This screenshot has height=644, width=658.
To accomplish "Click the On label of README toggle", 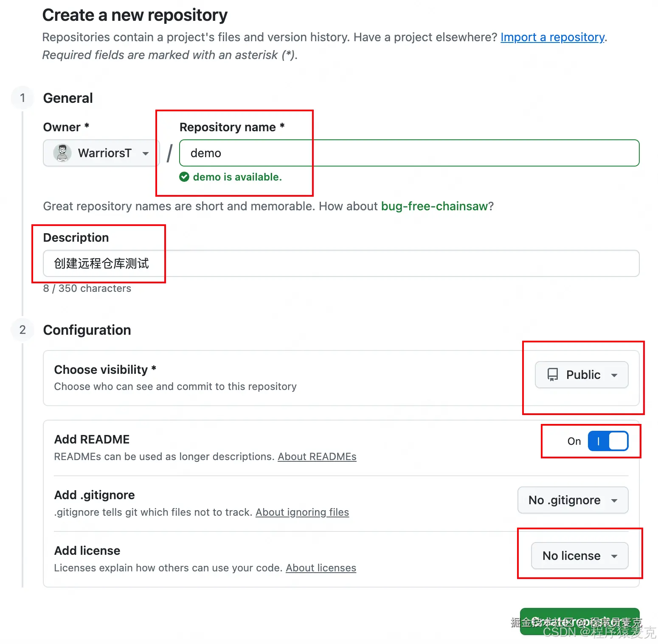I will pyautogui.click(x=574, y=441).
